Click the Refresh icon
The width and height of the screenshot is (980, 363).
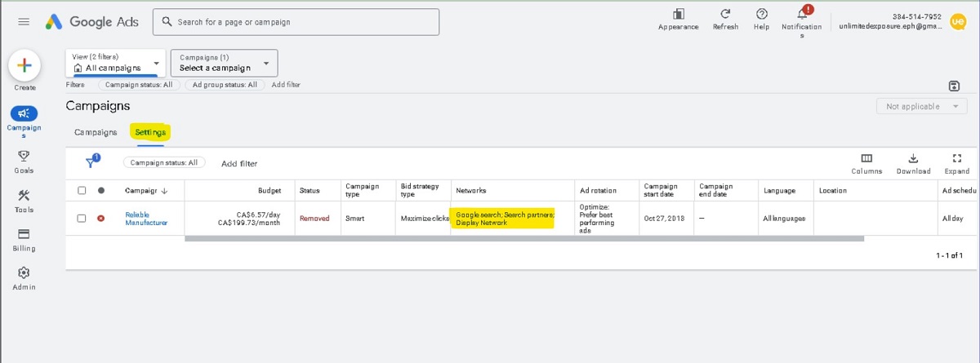pyautogui.click(x=725, y=15)
